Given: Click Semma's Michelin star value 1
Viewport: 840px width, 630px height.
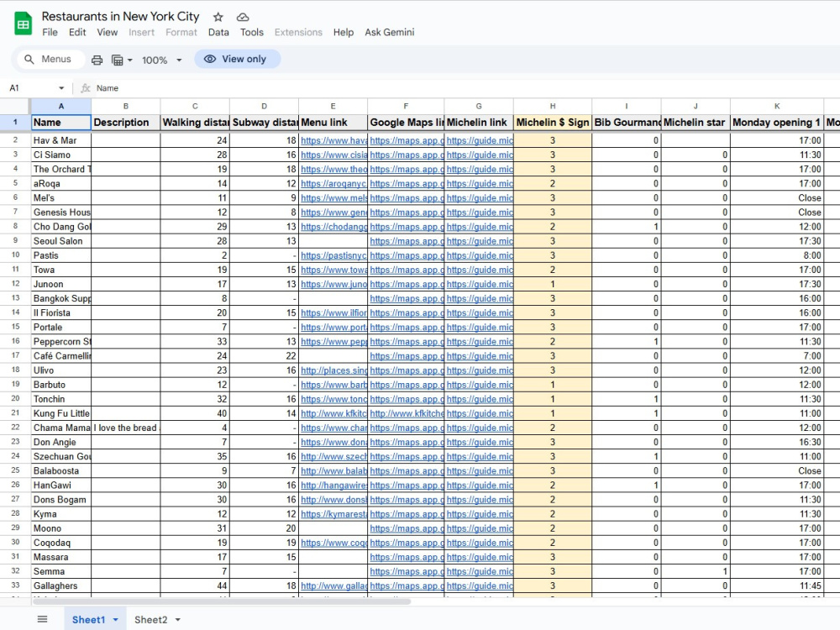Looking at the screenshot, I should click(x=696, y=571).
